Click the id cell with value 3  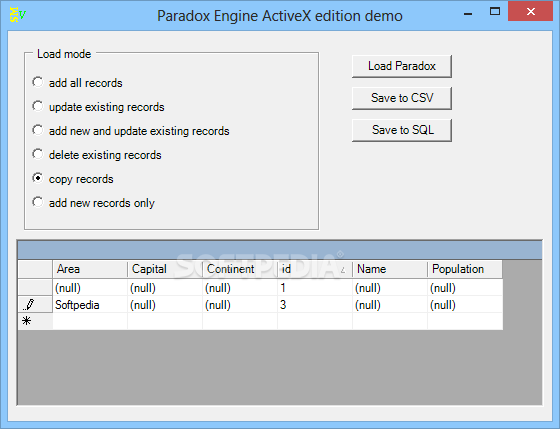[x=315, y=305]
